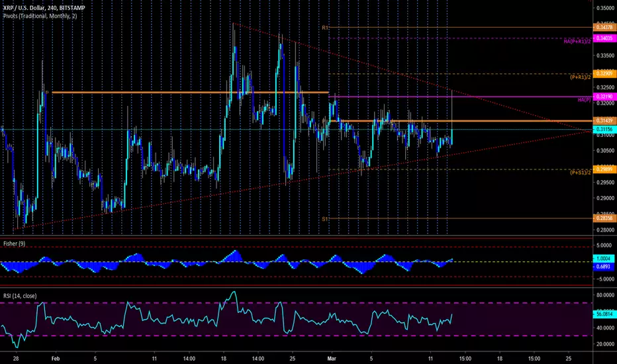Click the Mar date on time axis

332,359
